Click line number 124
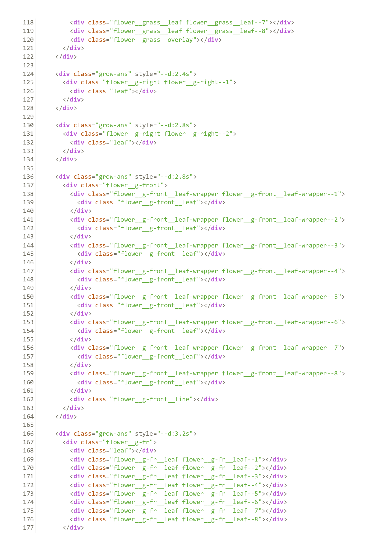Image resolution: width=392 pixels, height=555 pixels. tap(29, 74)
